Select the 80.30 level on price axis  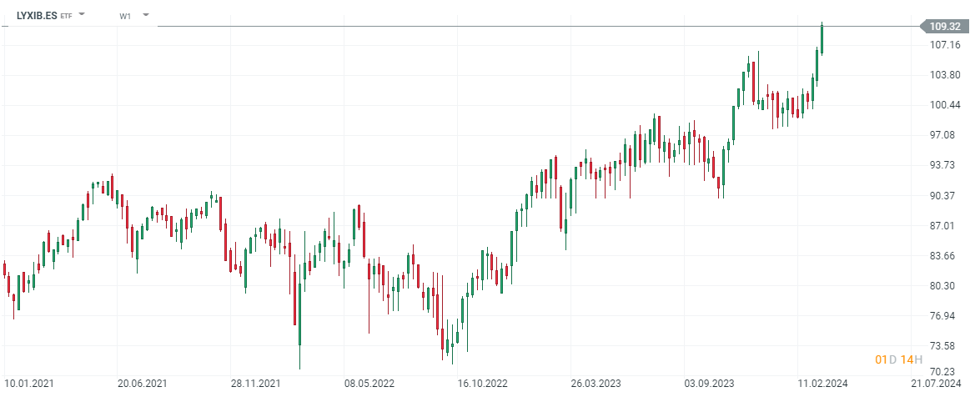946,286
